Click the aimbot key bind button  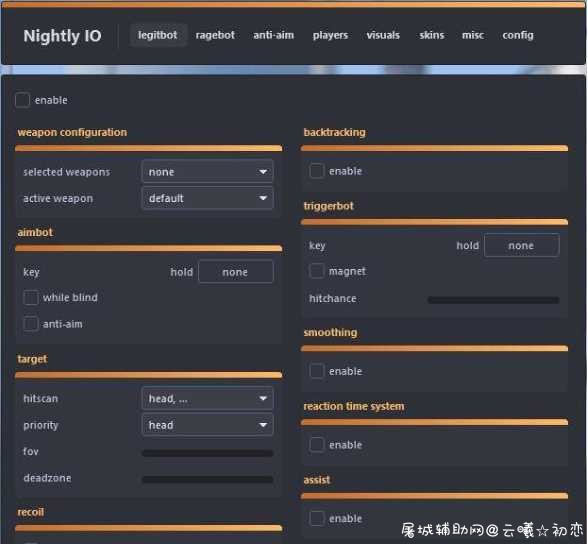click(236, 271)
